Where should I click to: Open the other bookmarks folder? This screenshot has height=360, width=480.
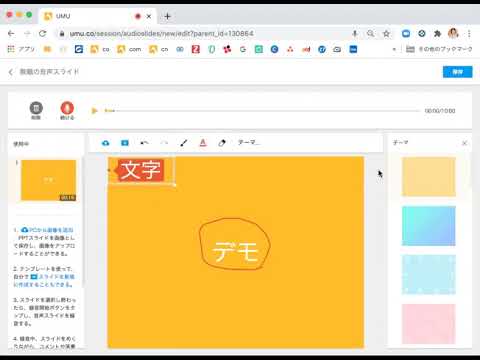pos(439,49)
